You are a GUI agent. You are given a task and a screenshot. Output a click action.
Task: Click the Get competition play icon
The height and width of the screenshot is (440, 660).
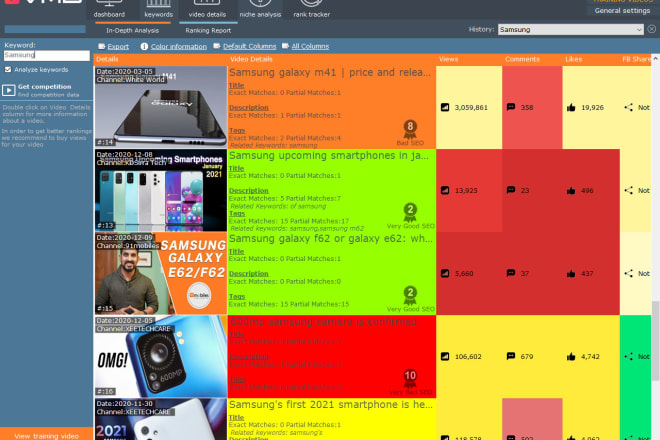pos(8,90)
